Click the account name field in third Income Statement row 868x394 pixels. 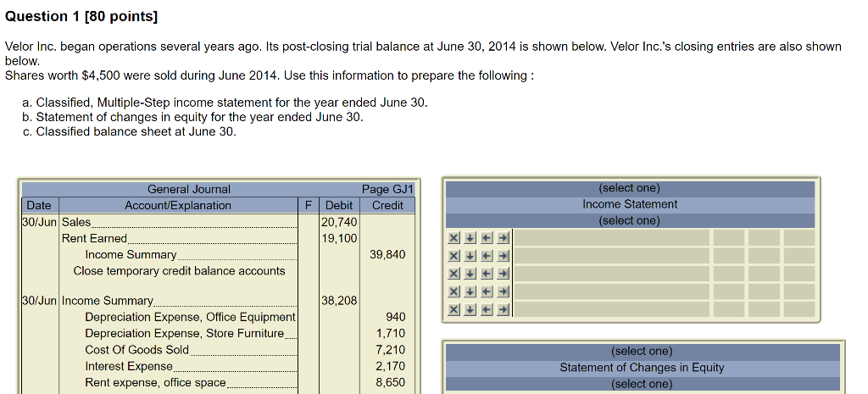pyautogui.click(x=612, y=274)
